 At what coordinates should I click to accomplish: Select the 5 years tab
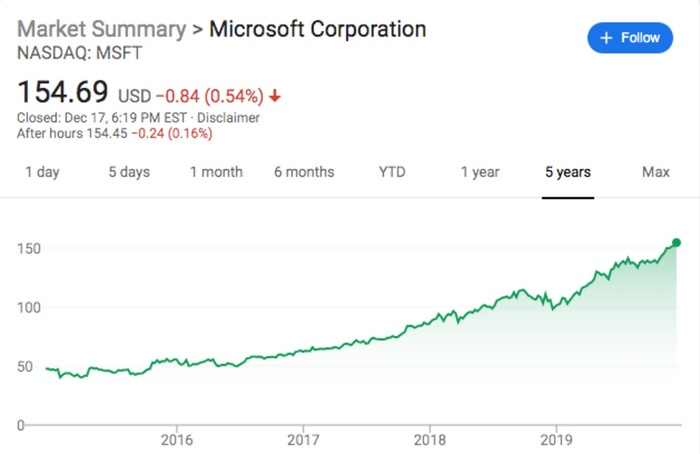pyautogui.click(x=568, y=172)
